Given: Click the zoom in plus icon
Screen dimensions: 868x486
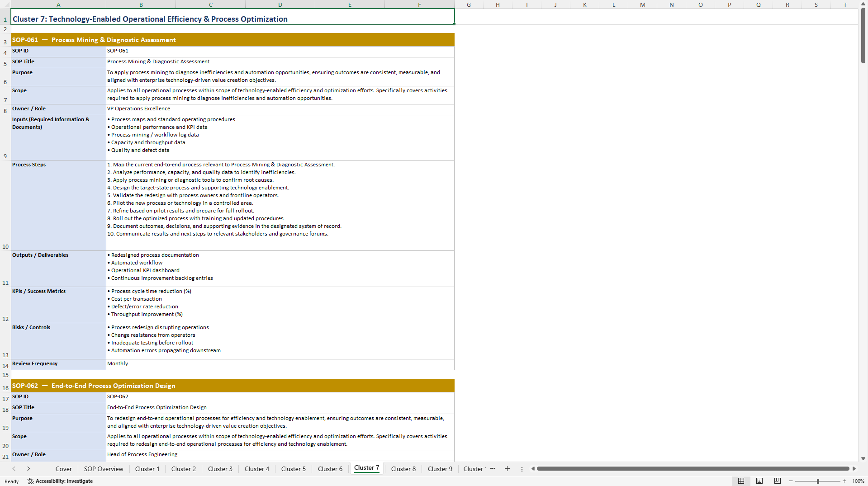Looking at the screenshot, I should [844, 481].
